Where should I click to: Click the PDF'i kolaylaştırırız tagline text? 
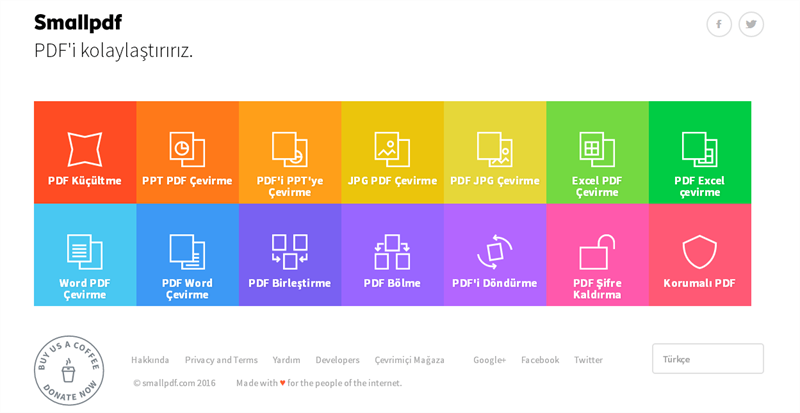[113, 51]
